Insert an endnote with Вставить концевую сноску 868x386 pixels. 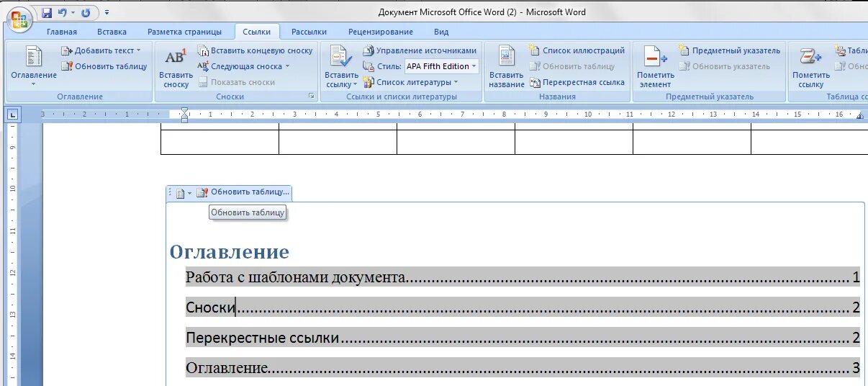pos(255,50)
